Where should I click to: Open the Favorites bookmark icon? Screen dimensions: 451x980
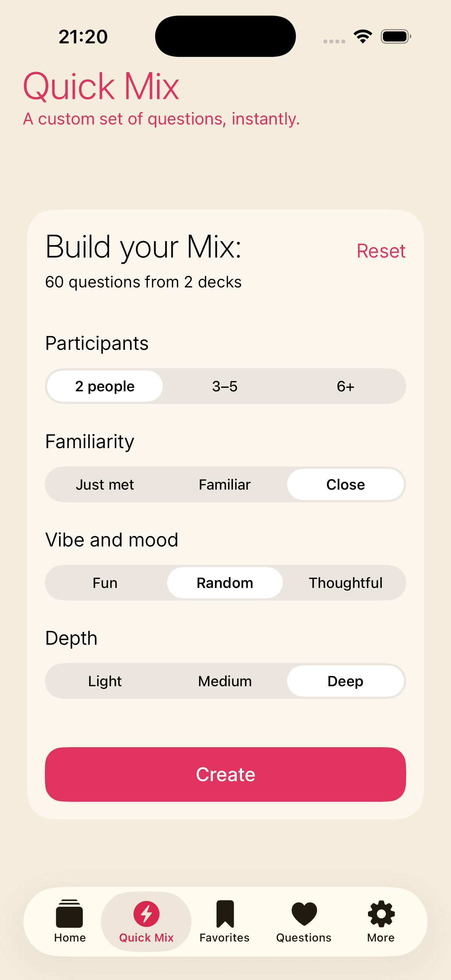tap(225, 914)
